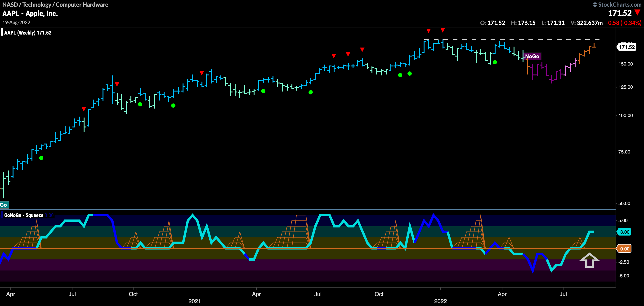Click the price change -0.58 (-0.34%)
Viewport: 644px width, 306px height.
click(x=624, y=23)
